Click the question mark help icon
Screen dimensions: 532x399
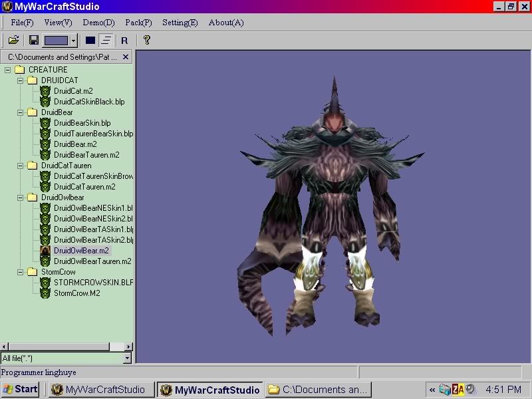click(x=146, y=40)
